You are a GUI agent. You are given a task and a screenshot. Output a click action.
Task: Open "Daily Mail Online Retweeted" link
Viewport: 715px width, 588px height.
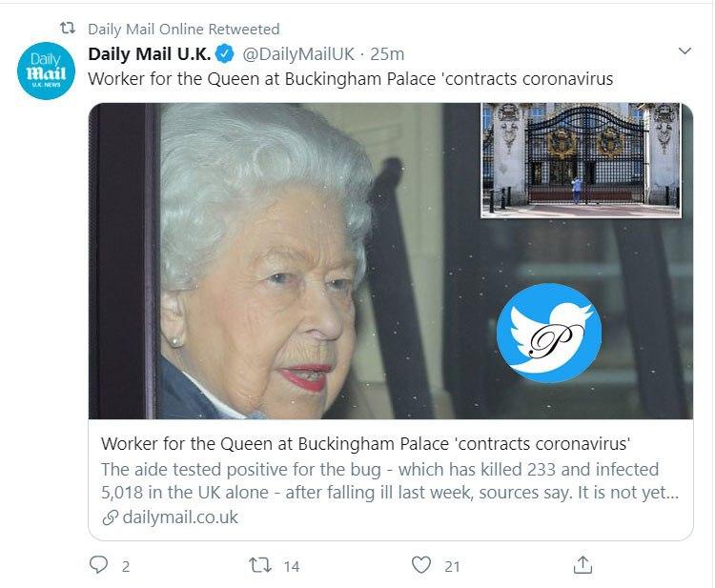coord(183,29)
